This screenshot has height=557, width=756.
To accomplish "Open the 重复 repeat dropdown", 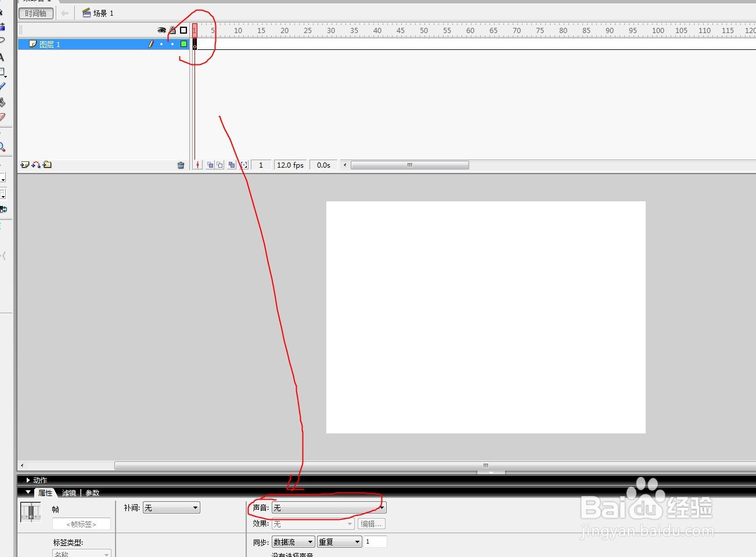I will pyautogui.click(x=339, y=542).
